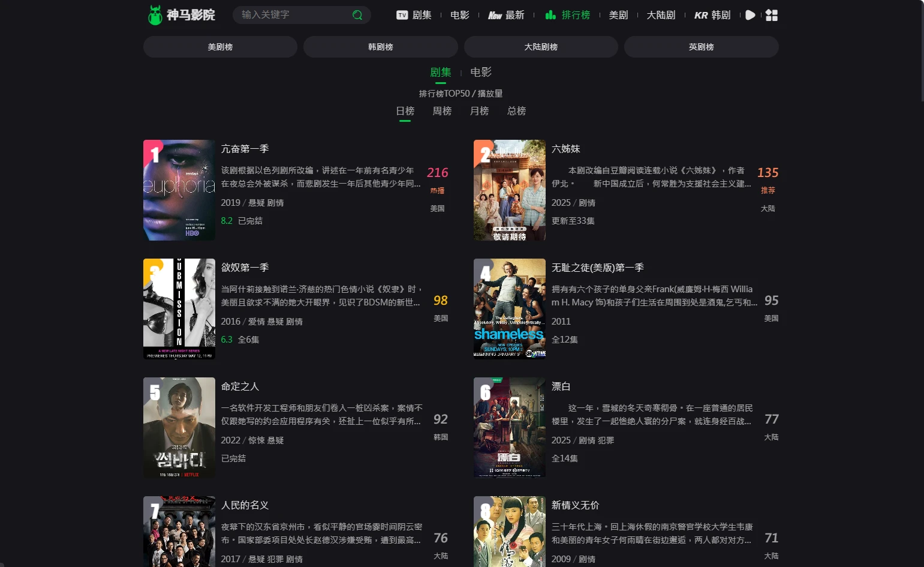924x567 pixels.
Task: Click the 神马影院 green logo icon
Action: (x=155, y=15)
